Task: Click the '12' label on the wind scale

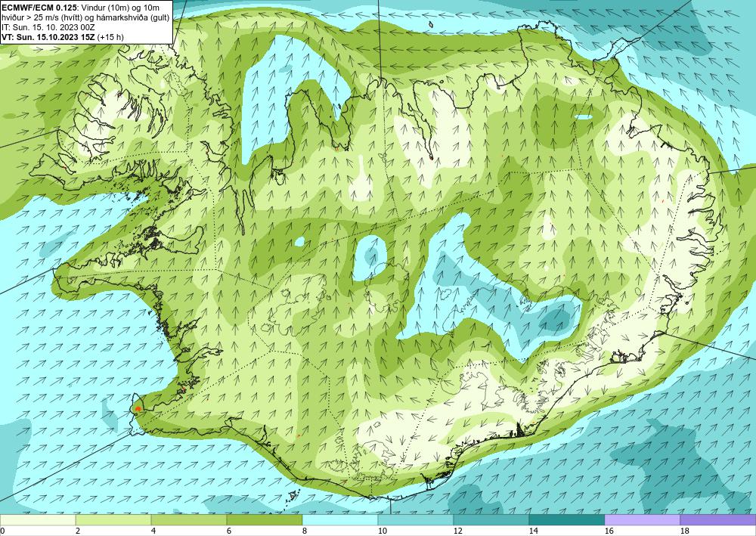Action: 457,531
